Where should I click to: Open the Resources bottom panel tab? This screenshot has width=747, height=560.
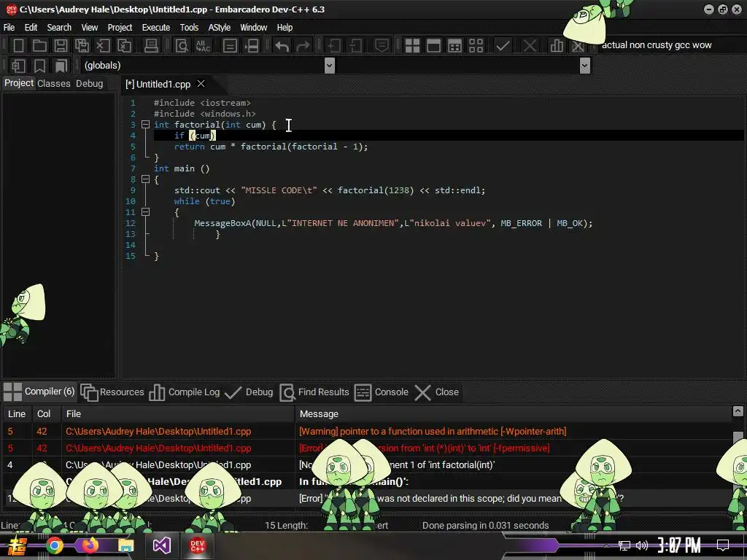click(x=112, y=392)
